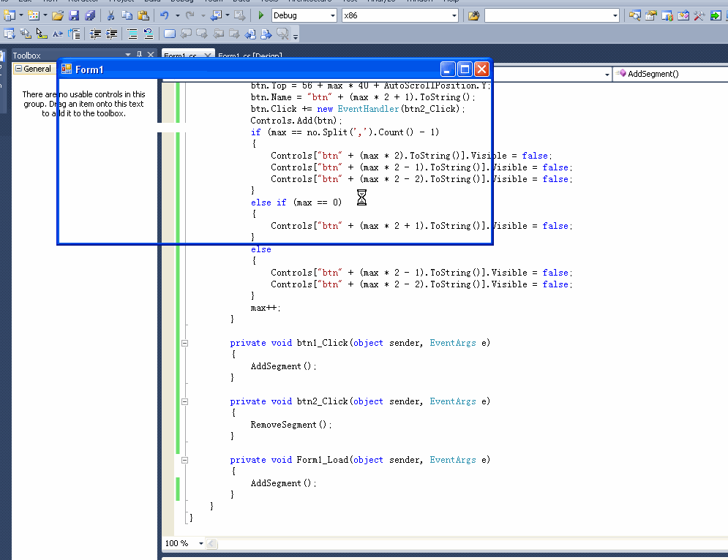Click the Navigate Backward icon
This screenshot has height=560, width=728.
(x=217, y=15)
